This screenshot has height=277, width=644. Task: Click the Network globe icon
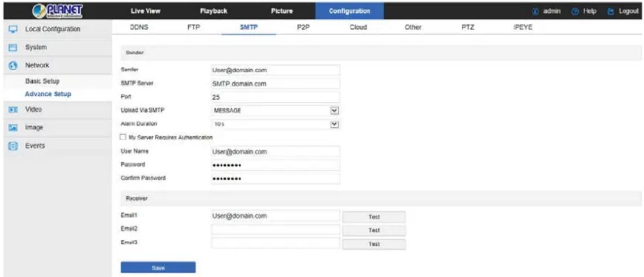click(x=13, y=66)
